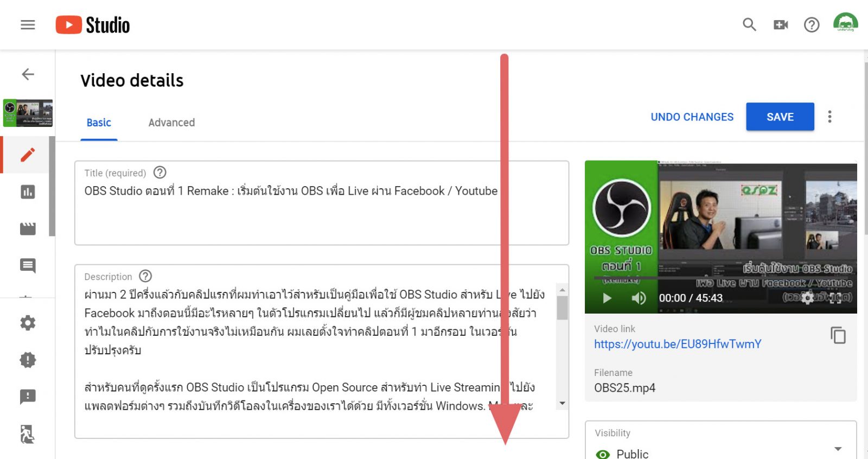Open the video Editor clapperboard icon
This screenshot has width=868, height=459.
(x=28, y=228)
